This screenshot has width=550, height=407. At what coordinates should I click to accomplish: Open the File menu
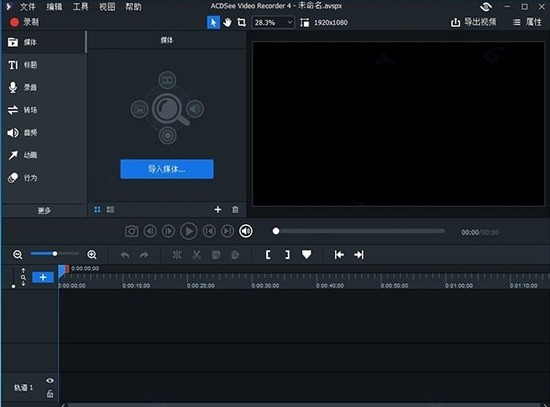[28, 6]
